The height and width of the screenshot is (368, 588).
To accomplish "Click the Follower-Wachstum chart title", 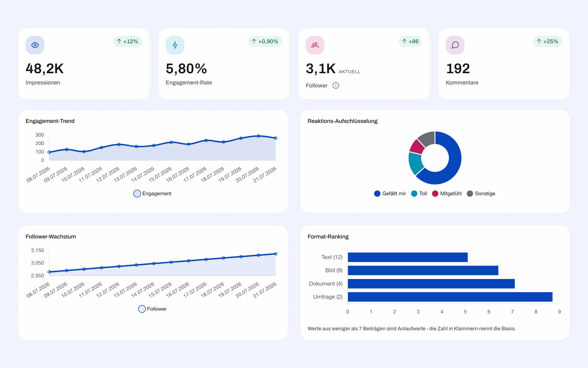I will [51, 237].
